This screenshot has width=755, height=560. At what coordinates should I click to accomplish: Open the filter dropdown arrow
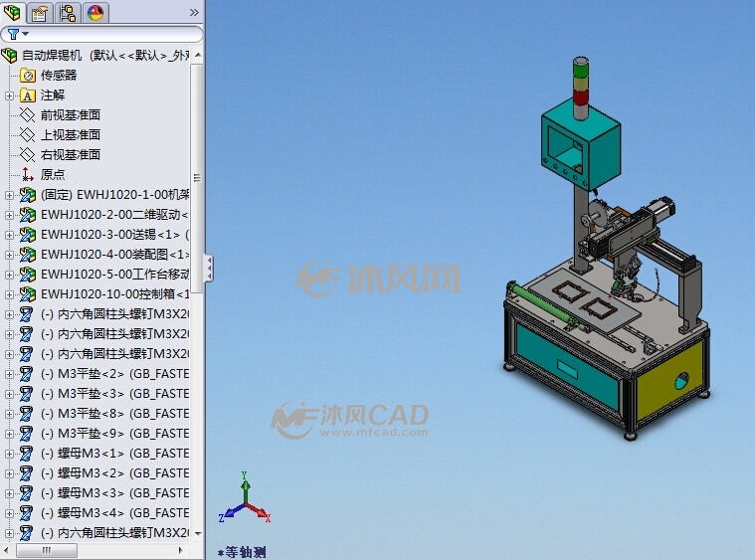[x=26, y=34]
